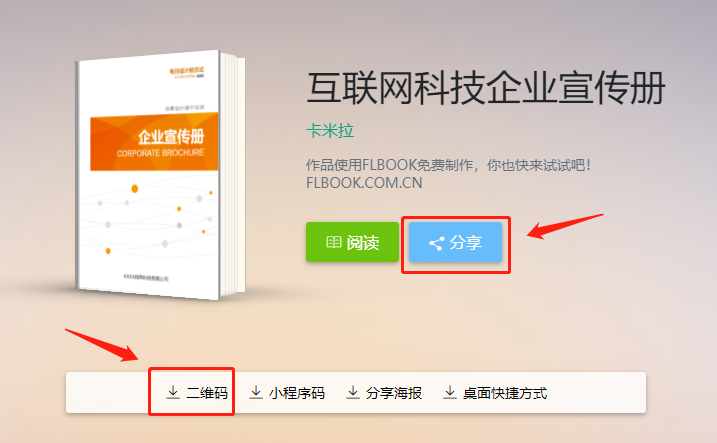Click the download arrow beside 分享海报

353,392
